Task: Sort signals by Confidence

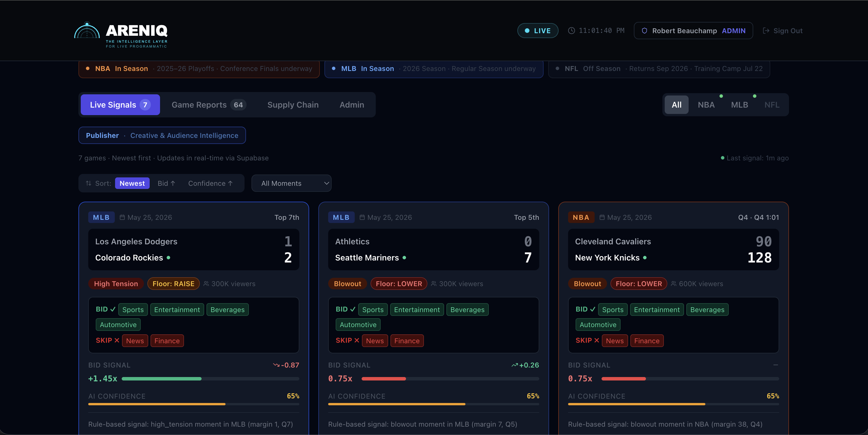Action: 211,183
